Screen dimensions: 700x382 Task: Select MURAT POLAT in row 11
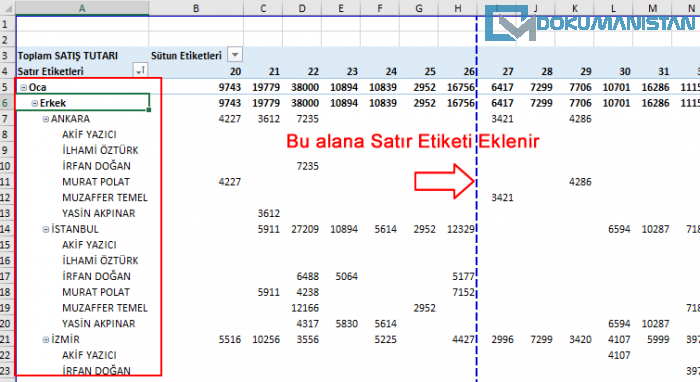(x=96, y=182)
